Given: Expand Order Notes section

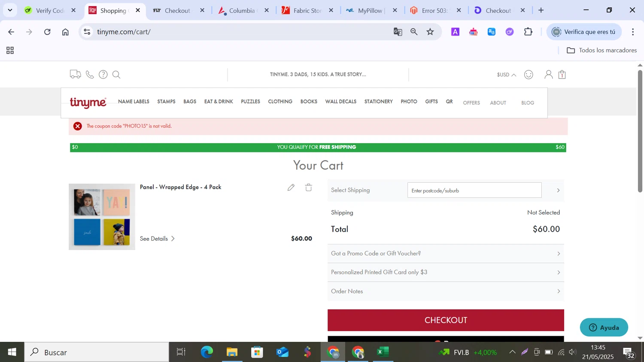Looking at the screenshot, I should (446, 291).
